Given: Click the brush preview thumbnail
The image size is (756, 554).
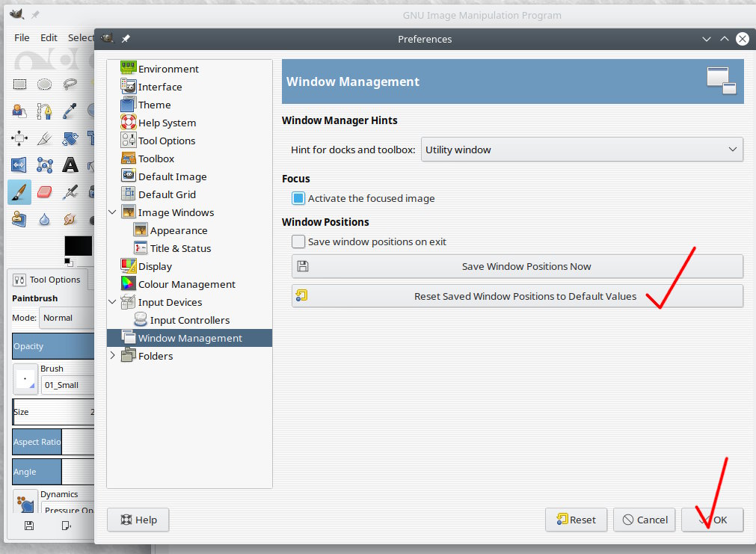Looking at the screenshot, I should click(x=25, y=379).
